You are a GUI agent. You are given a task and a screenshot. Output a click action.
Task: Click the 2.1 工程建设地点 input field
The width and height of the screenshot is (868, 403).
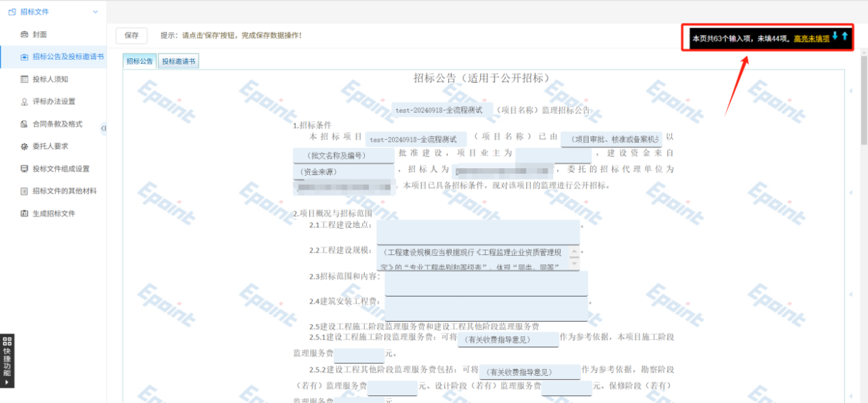[x=477, y=232]
